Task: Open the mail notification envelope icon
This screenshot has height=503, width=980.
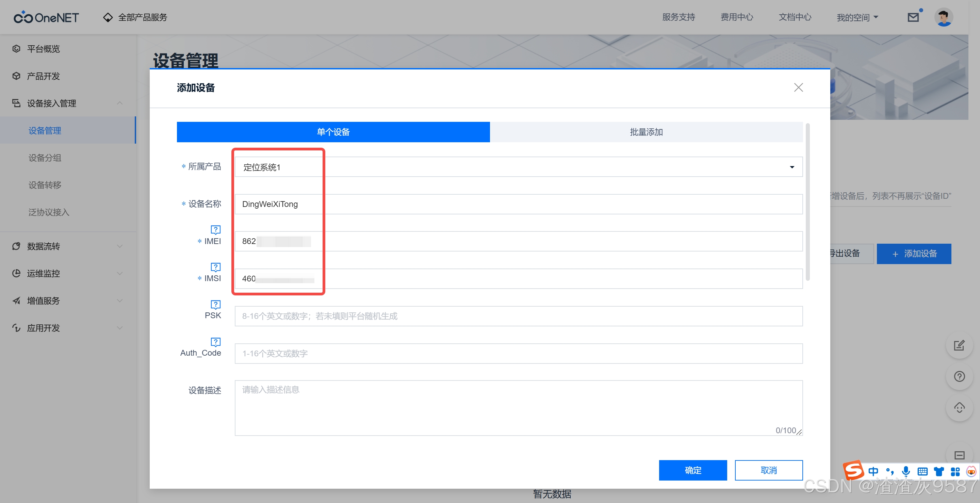Action: (913, 17)
